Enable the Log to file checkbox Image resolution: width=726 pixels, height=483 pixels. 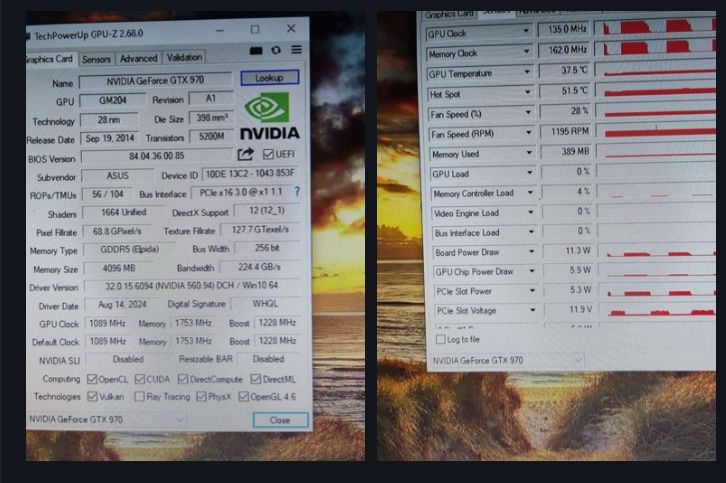click(440, 339)
